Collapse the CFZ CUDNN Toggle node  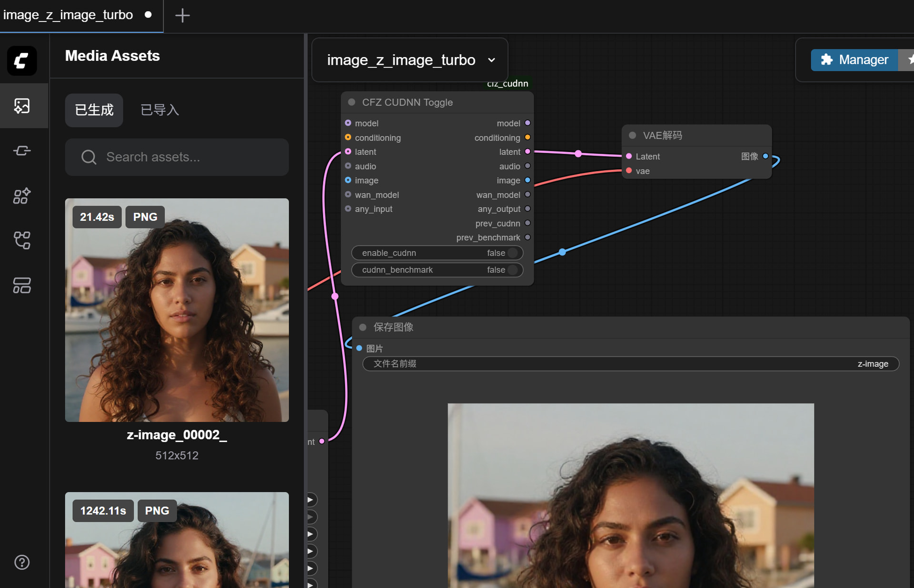point(352,102)
